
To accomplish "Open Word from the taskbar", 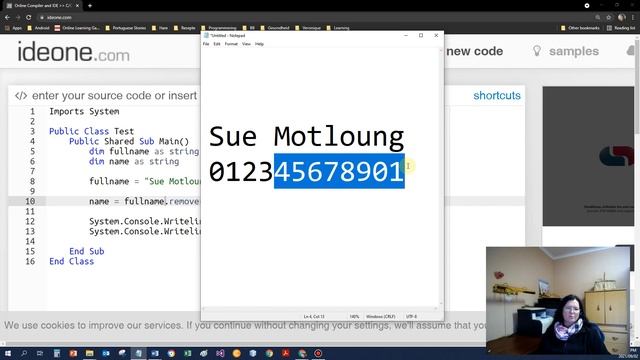I will pyautogui.click(x=155, y=353).
